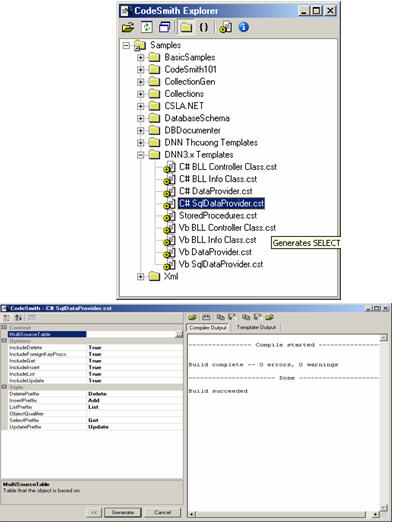The image size is (395, 525).
Task: Select the IncludeDelete property row
Action: (x=95, y=348)
